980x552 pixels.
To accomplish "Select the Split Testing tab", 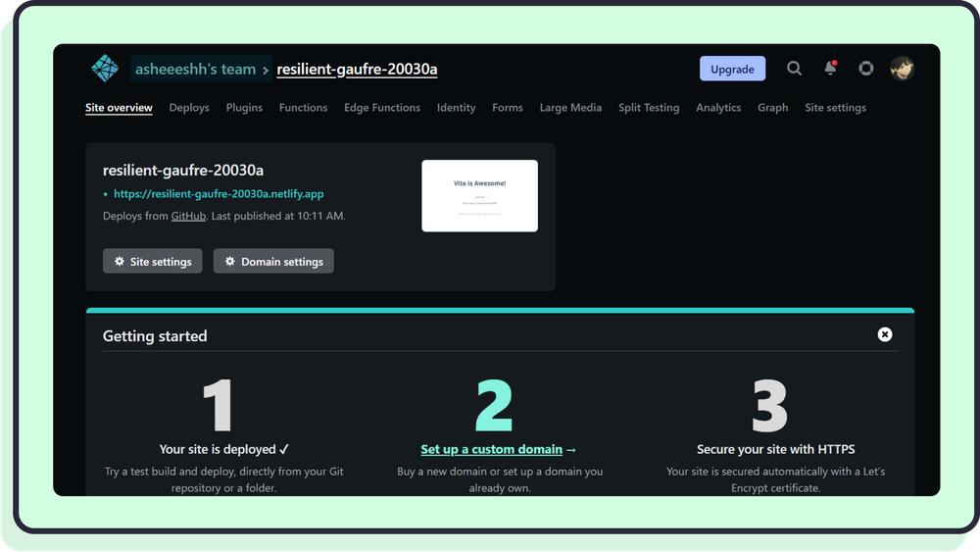I will [x=649, y=108].
